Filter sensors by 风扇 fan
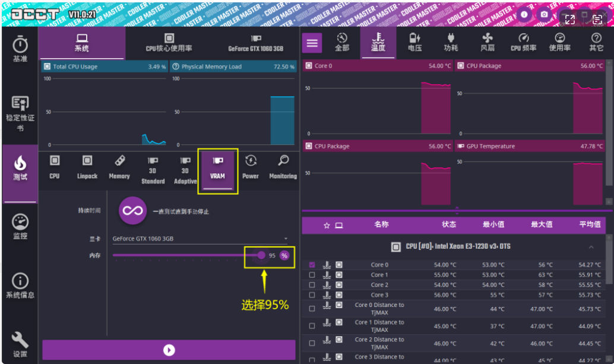 point(487,42)
